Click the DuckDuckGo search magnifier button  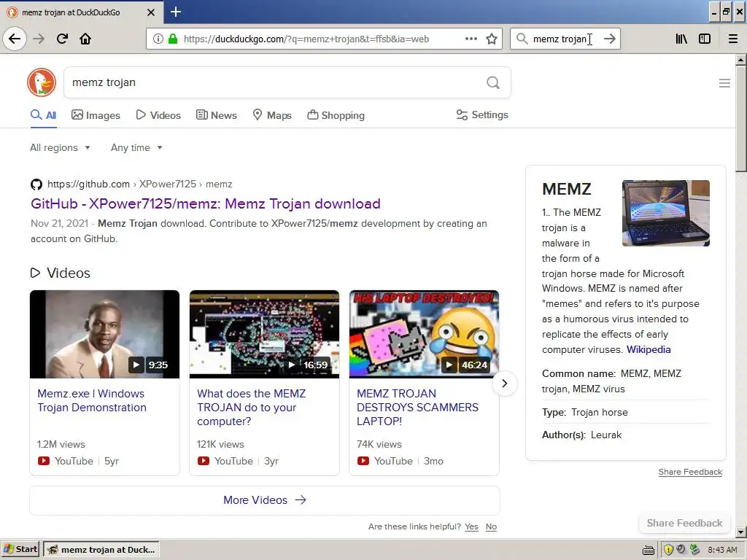(x=493, y=83)
